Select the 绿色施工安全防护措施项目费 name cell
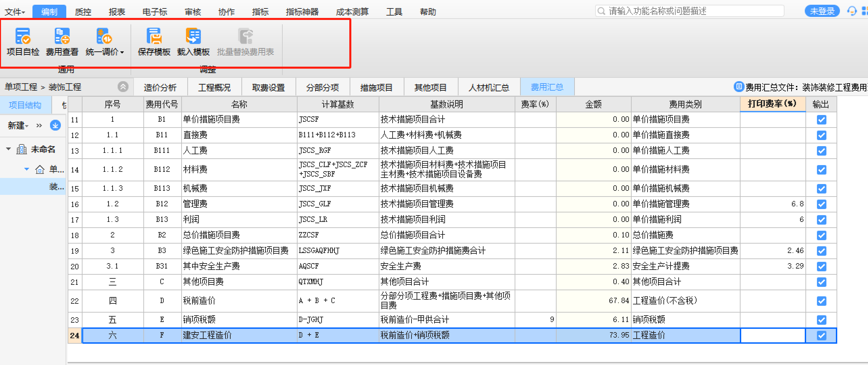The image size is (868, 365). click(x=239, y=250)
